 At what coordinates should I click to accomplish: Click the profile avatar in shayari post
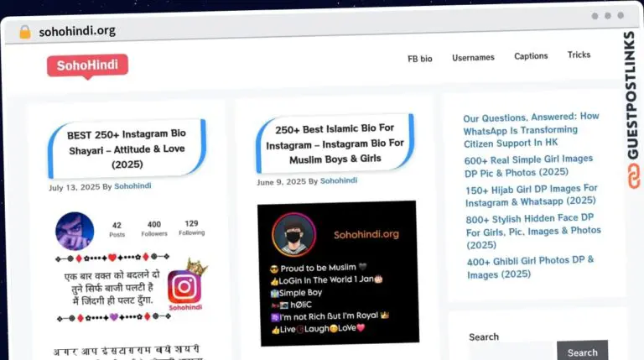point(75,231)
